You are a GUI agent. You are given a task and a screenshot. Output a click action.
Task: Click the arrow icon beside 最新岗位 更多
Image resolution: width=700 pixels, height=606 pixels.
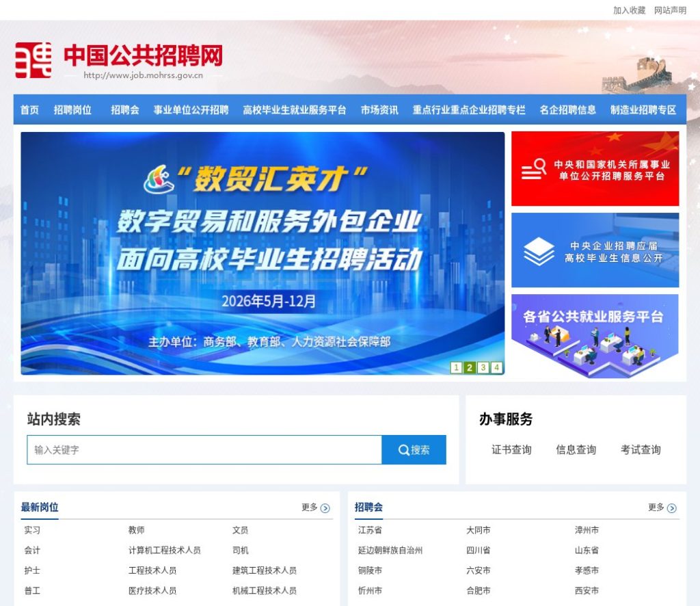click(325, 508)
